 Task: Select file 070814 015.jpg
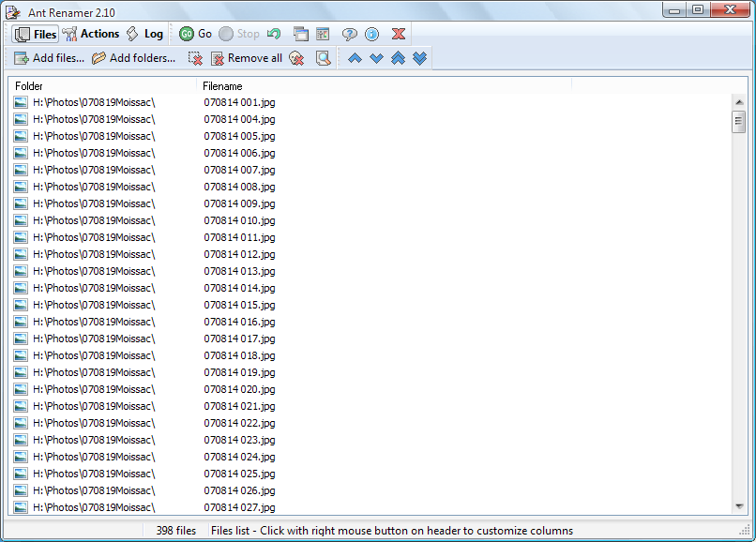point(239,305)
